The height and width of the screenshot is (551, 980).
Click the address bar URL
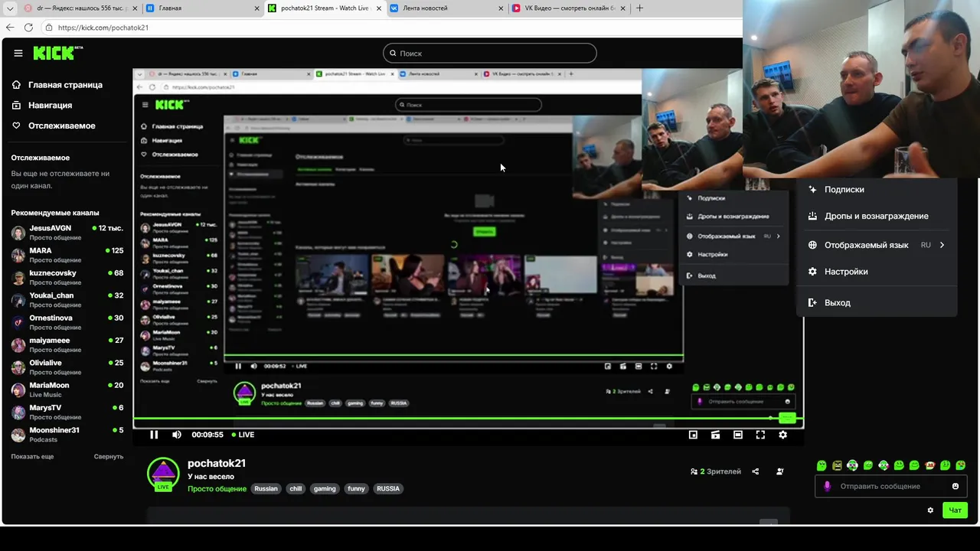pyautogui.click(x=103, y=28)
